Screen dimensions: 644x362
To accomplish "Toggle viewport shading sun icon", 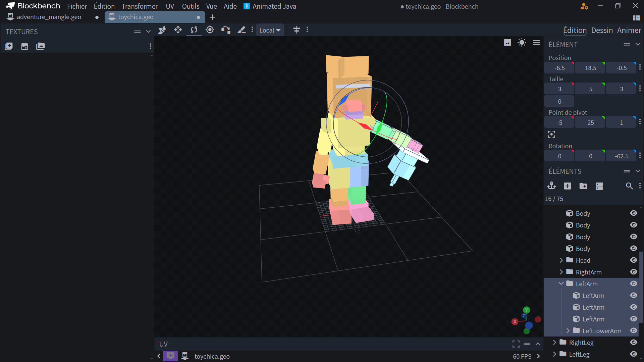I will pos(522,43).
